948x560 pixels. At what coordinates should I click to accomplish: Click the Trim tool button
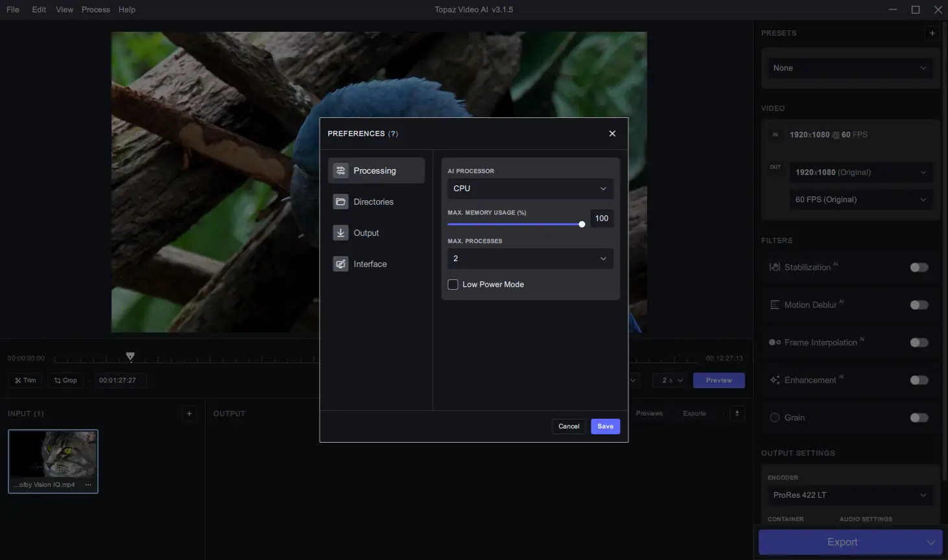(25, 380)
